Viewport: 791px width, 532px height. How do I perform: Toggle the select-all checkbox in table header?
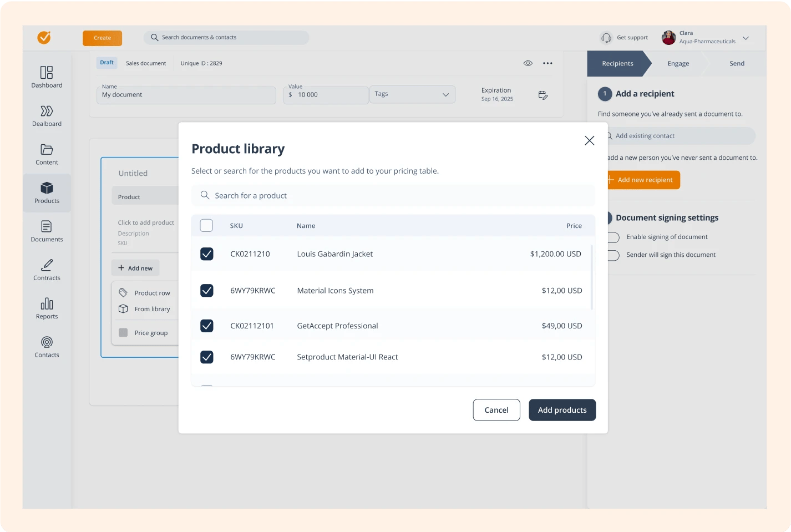click(206, 225)
